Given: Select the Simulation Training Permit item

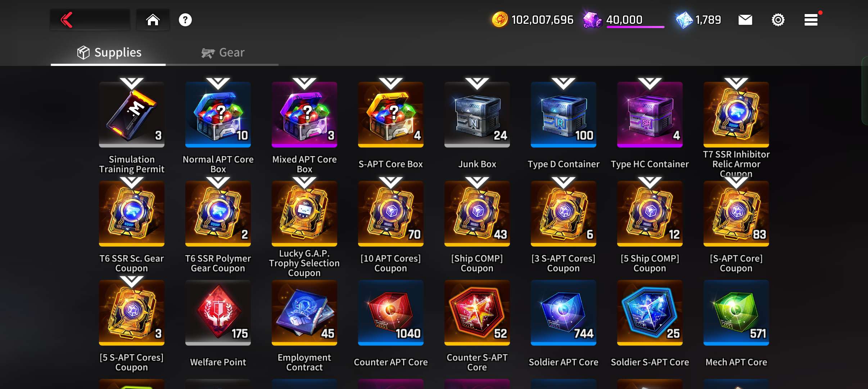Looking at the screenshot, I should [132, 115].
